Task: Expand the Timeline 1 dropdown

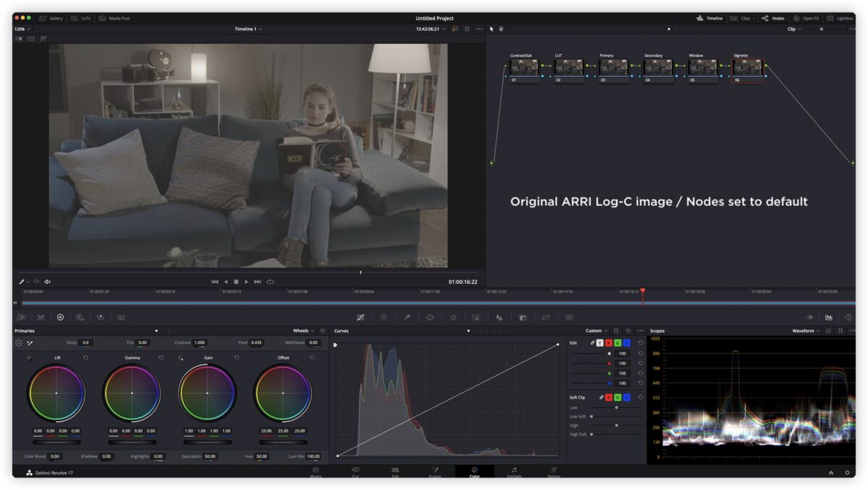Action: pos(248,29)
